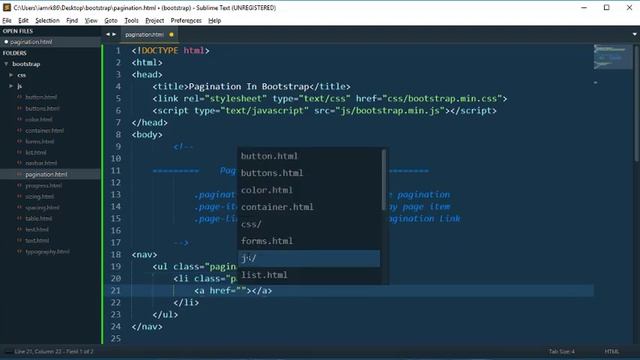Open the Project menu
Viewport: 640px width, 360px height.
[x=154, y=20]
